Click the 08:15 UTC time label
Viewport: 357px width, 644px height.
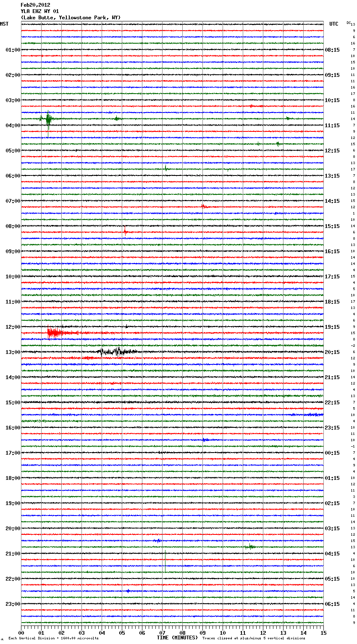coord(332,50)
